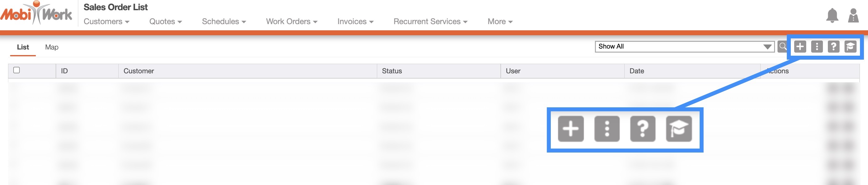This screenshot has height=185, width=868.
Task: Open the user profile icon
Action: pyautogui.click(x=853, y=15)
